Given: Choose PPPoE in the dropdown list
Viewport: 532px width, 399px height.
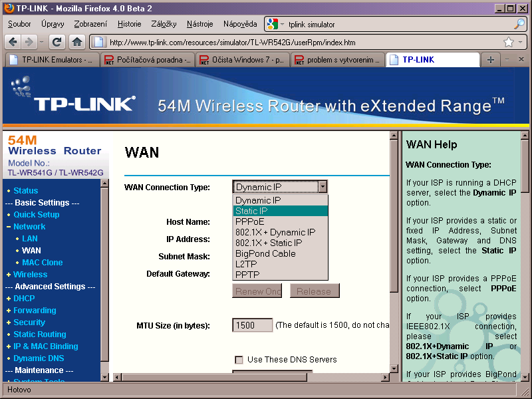Looking at the screenshot, I should (250, 221).
